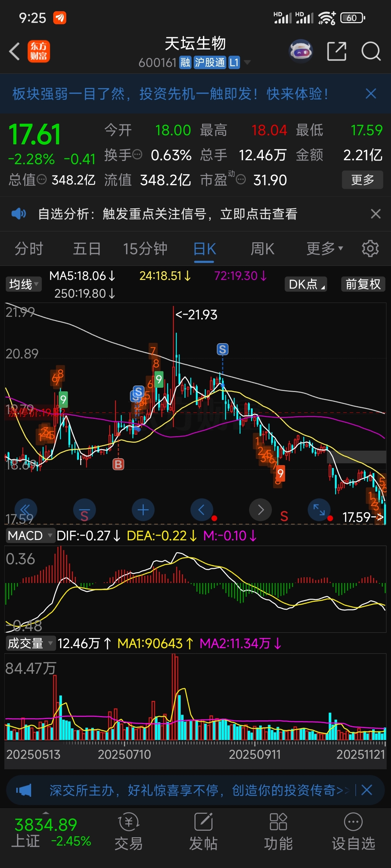
Task: Open the 均线 indicator dropdown
Action: [x=24, y=284]
